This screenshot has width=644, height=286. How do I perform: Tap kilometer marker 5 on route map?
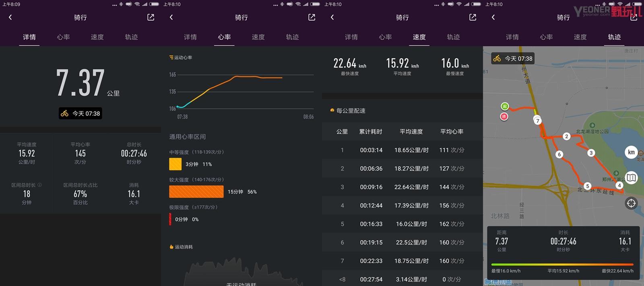[588, 186]
